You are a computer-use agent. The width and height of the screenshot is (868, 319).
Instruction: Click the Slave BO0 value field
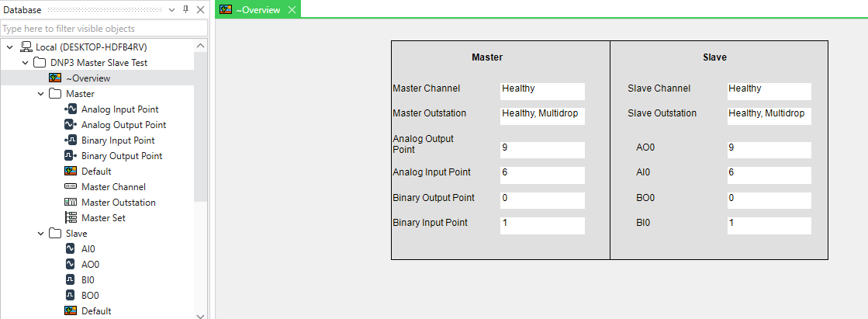tap(769, 200)
